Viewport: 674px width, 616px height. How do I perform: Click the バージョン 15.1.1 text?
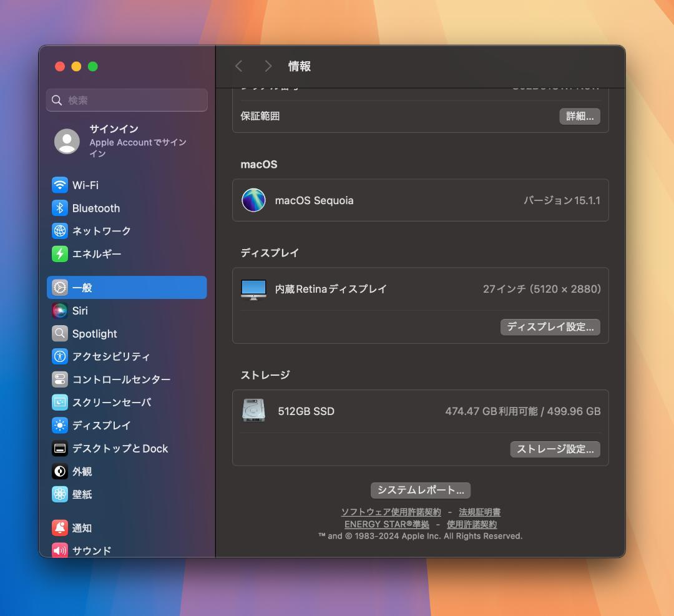(562, 200)
